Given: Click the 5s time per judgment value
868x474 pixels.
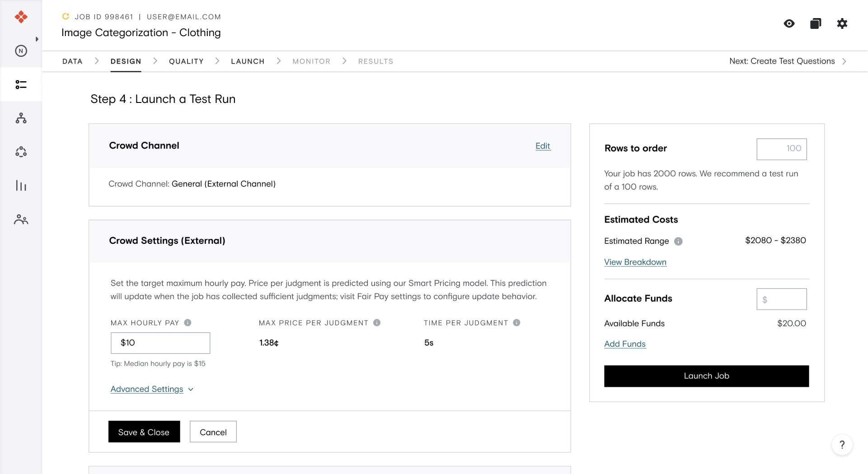Looking at the screenshot, I should pos(429,343).
